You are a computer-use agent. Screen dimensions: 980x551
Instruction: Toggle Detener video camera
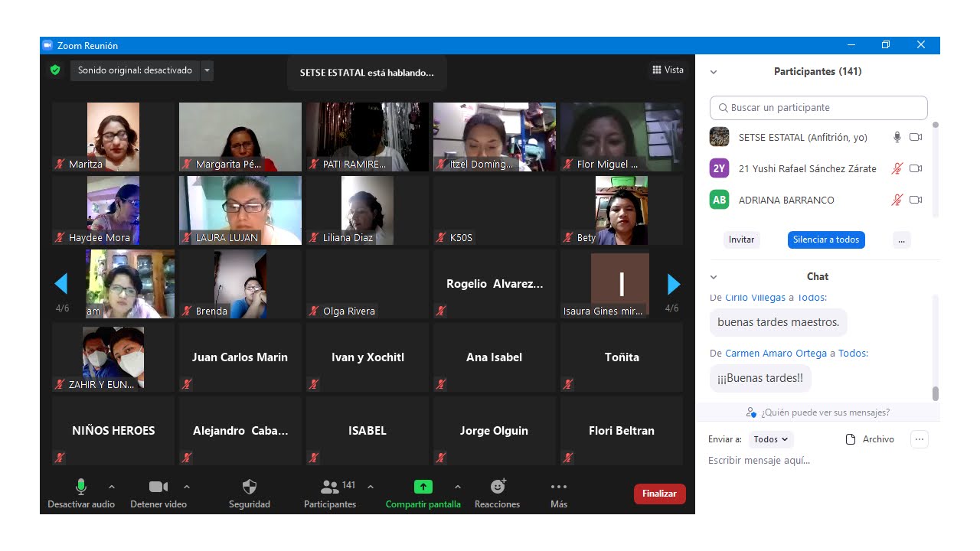[x=158, y=487]
